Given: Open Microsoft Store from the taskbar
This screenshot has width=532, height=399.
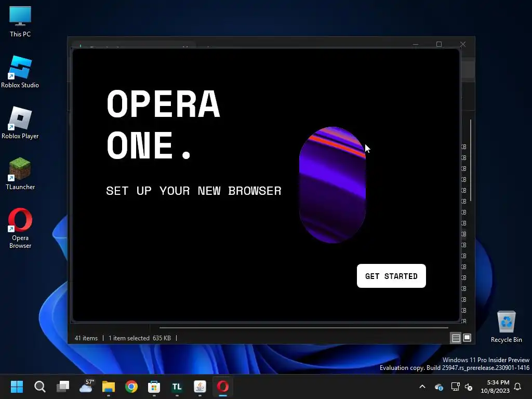Looking at the screenshot, I should coord(154,387).
